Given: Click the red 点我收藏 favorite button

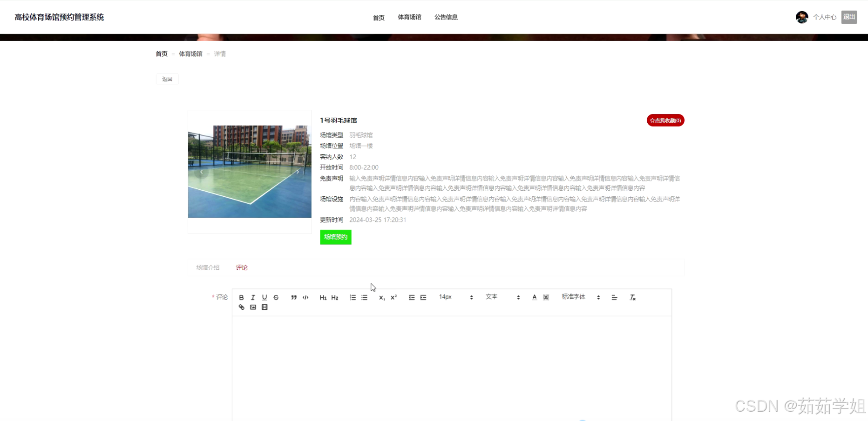Looking at the screenshot, I should [x=665, y=120].
